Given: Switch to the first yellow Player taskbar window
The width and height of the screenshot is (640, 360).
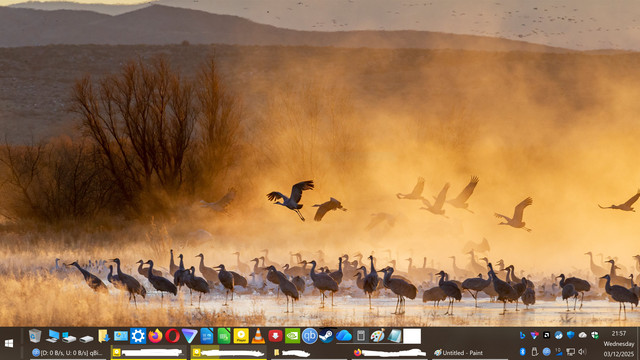Looking at the screenshot, I should [x=149, y=353].
